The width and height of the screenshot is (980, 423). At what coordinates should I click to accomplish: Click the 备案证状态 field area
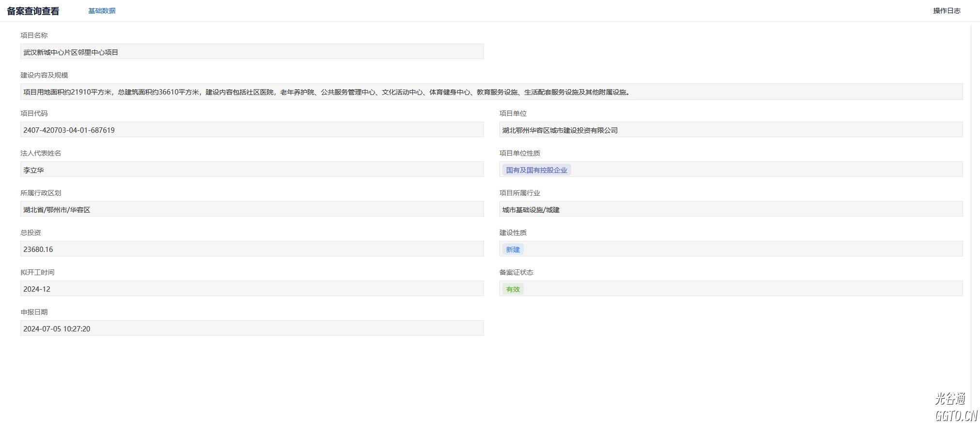tap(741, 289)
